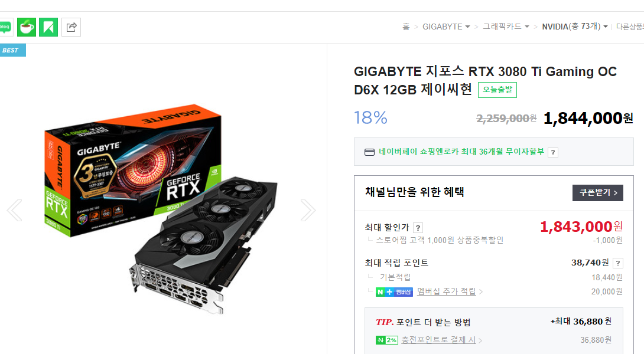644x354 pixels.
Task: Go to 홈 breadcrumb link
Action: [406, 27]
